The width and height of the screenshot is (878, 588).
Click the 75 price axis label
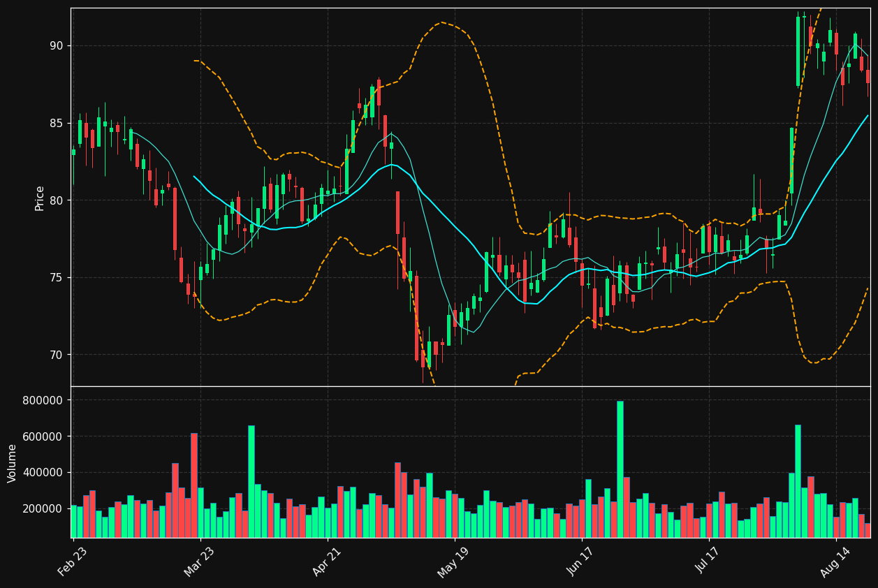point(56,278)
